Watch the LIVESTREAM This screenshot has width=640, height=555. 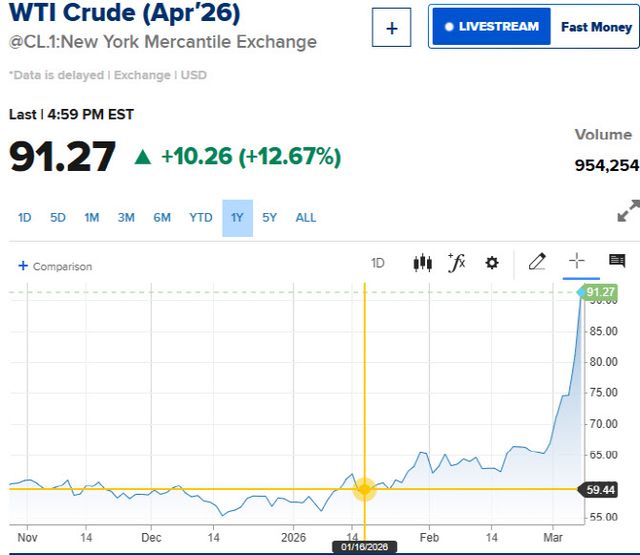(491, 27)
